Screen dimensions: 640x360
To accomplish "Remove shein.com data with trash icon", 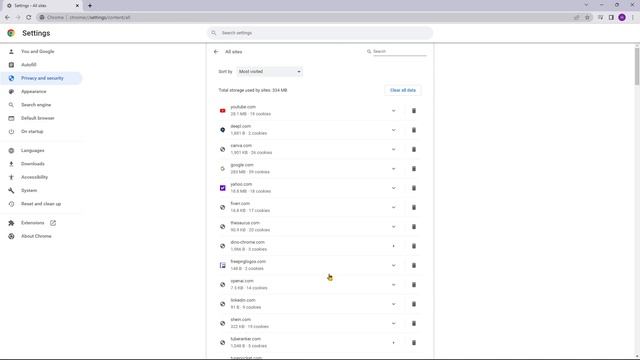I will pyautogui.click(x=413, y=323).
